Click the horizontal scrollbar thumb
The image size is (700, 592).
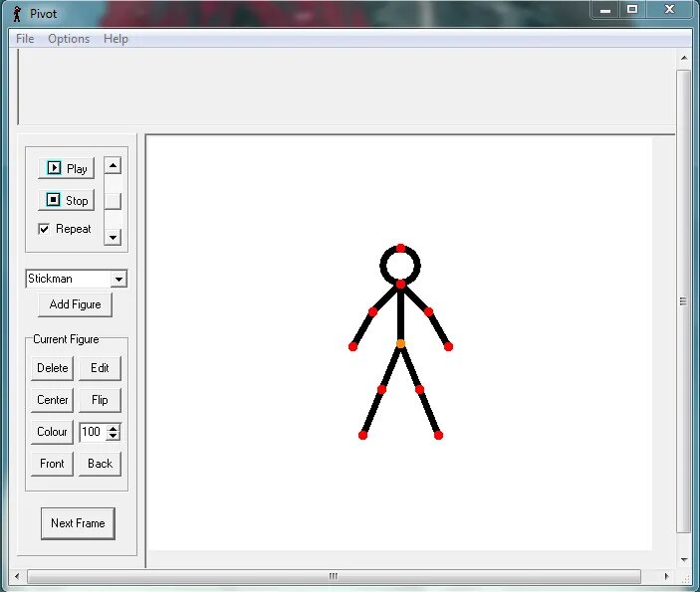click(x=334, y=576)
